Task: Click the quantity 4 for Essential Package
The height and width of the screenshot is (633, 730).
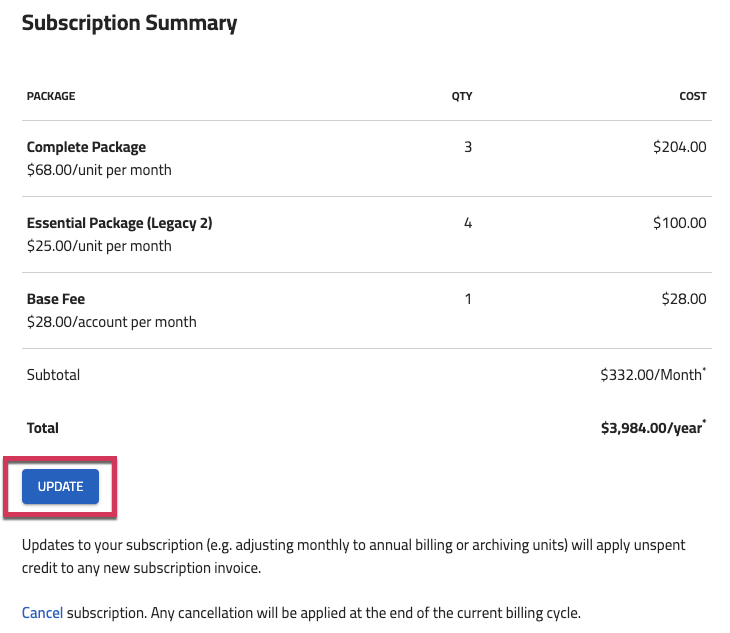Action: (x=468, y=223)
